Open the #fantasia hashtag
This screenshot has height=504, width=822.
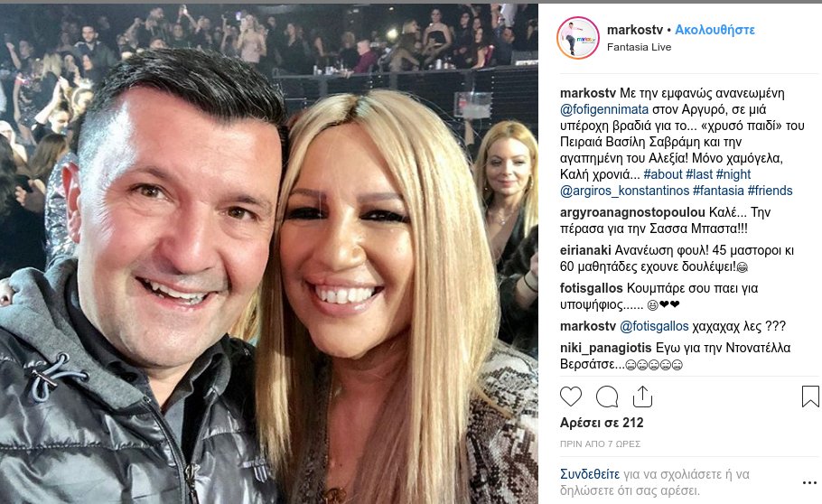click(x=718, y=191)
